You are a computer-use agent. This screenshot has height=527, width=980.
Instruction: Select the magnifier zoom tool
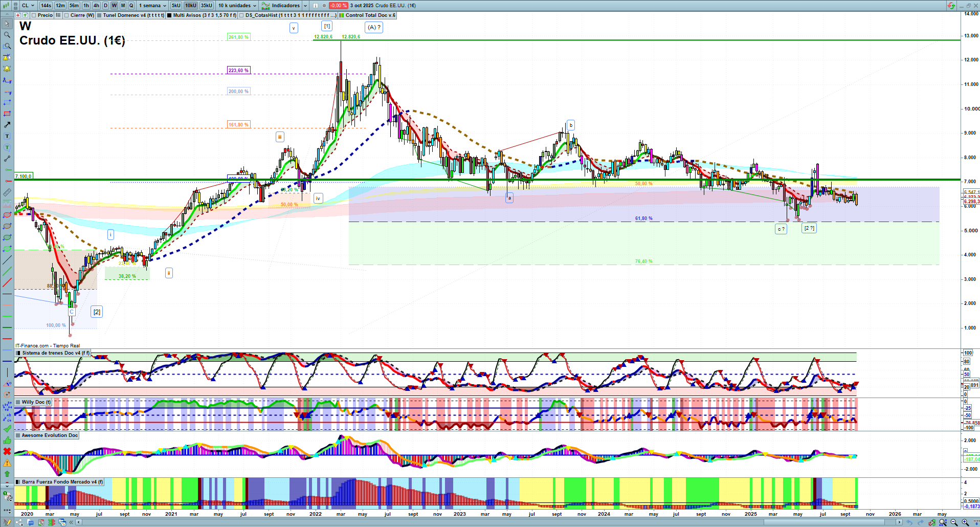coord(7,35)
